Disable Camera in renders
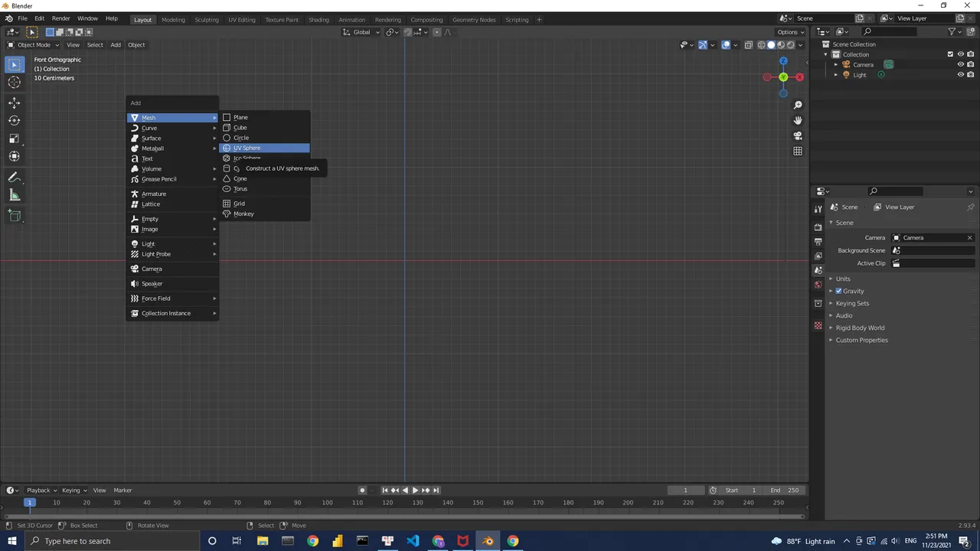Screen dimensions: 980x551 coord(971,64)
